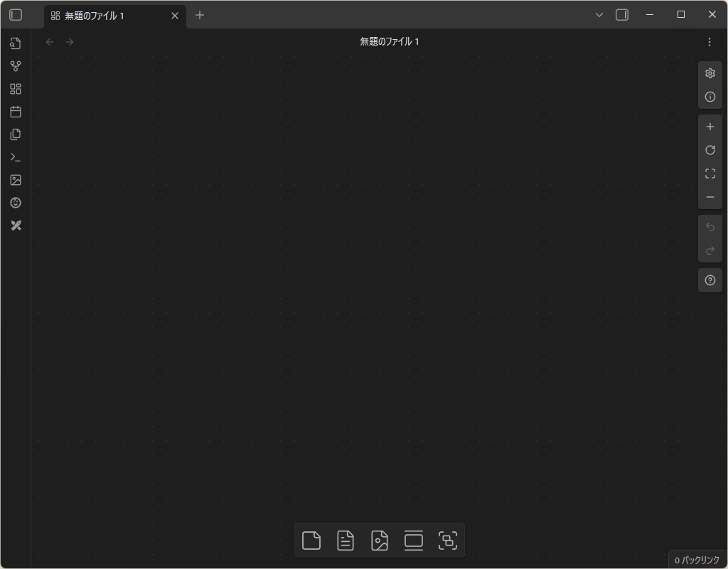Screen dimensions: 728x569
Task: Click the crossed pencil and ruler ribbon icon
Action: [16, 225]
